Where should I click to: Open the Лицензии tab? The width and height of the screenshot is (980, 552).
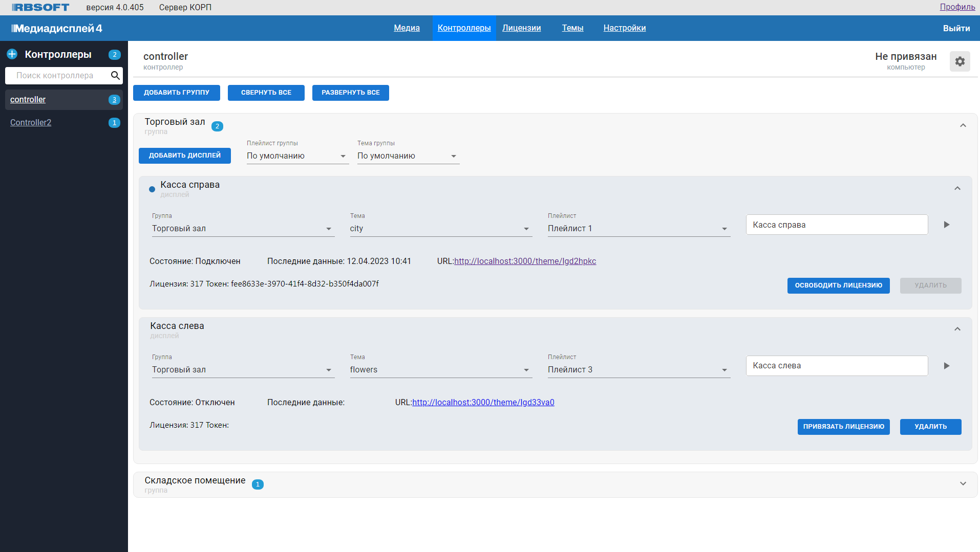[x=521, y=28]
